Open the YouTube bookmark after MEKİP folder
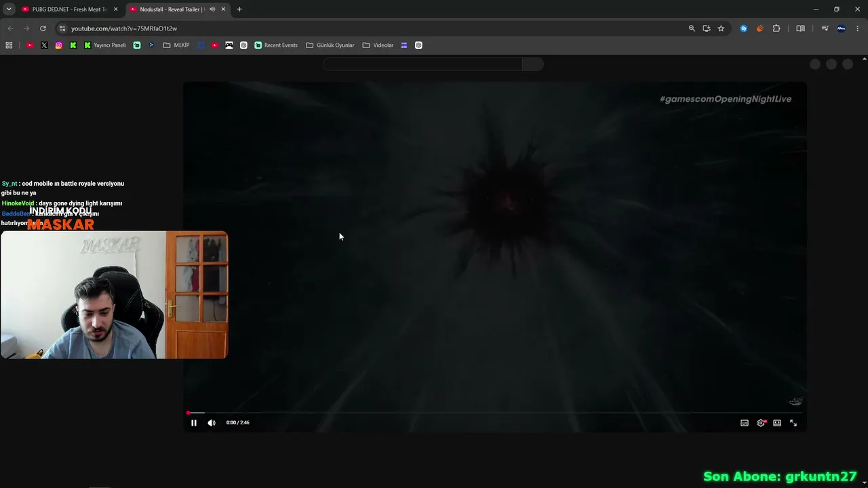 click(215, 45)
